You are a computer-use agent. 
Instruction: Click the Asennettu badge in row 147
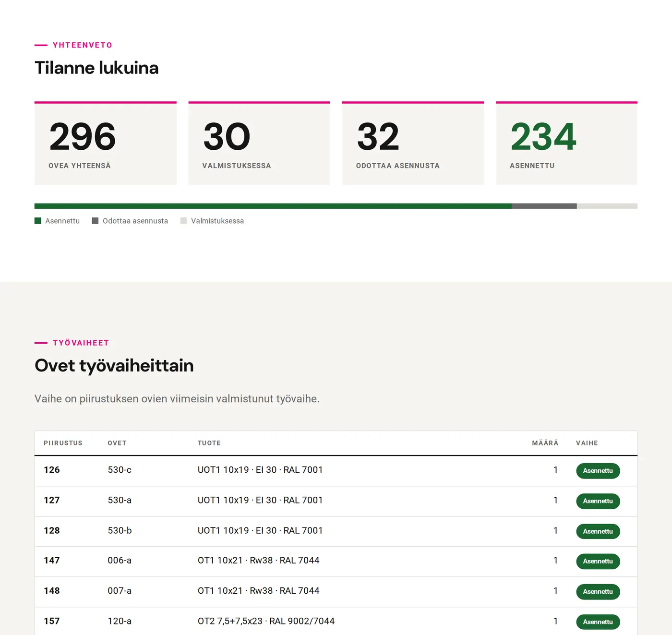tap(598, 562)
